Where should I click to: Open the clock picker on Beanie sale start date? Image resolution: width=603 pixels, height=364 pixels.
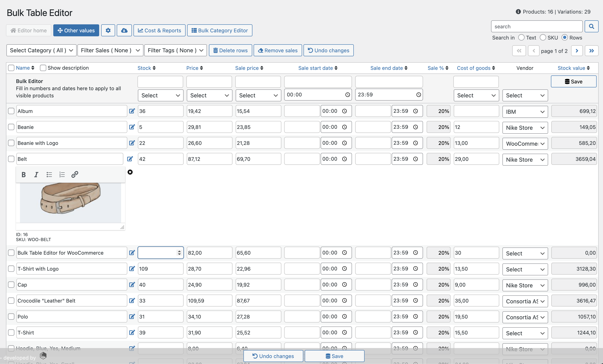point(345,127)
